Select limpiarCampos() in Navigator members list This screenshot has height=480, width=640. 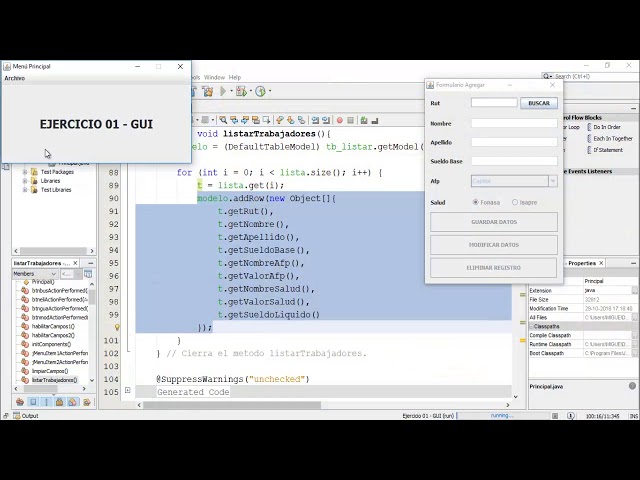coord(50,371)
